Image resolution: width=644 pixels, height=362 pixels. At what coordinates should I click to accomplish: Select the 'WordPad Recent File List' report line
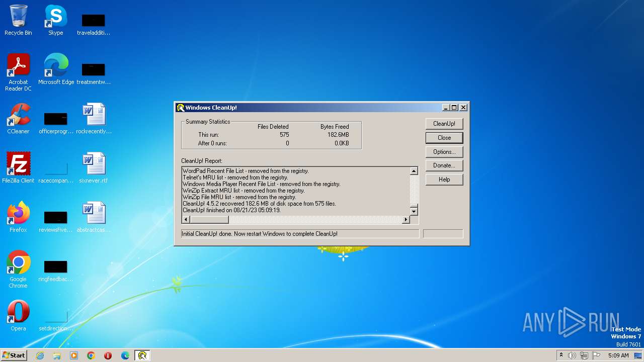pos(246,171)
